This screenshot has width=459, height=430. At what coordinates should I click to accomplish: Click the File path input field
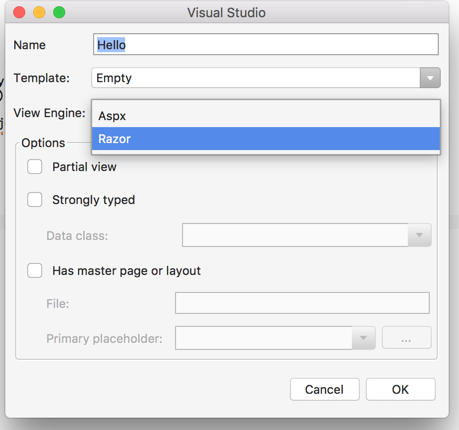click(x=302, y=303)
